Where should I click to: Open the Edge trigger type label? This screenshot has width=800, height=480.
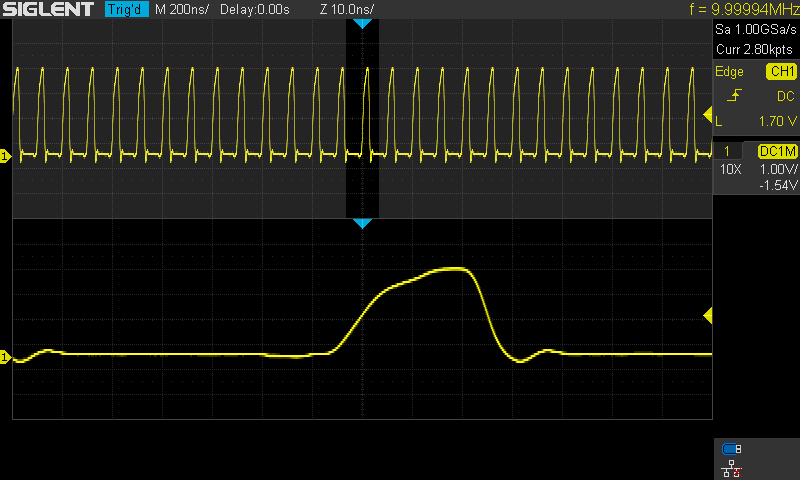pos(729,71)
